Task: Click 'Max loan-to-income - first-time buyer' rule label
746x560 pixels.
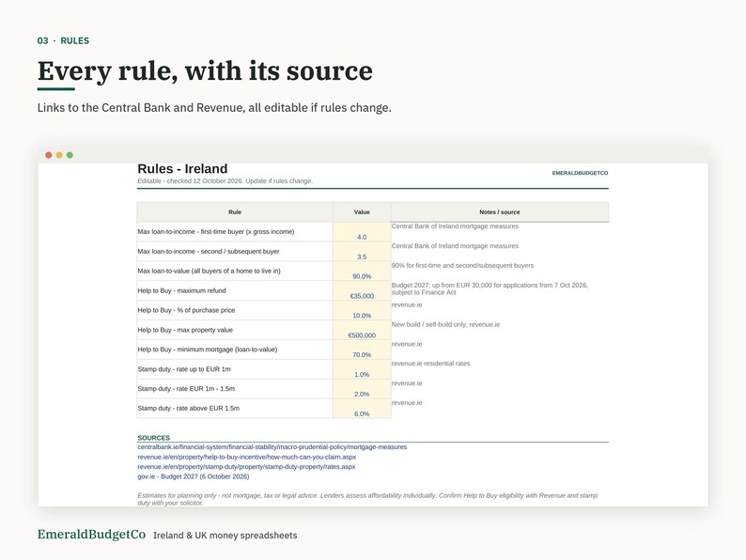Action: pyautogui.click(x=216, y=232)
